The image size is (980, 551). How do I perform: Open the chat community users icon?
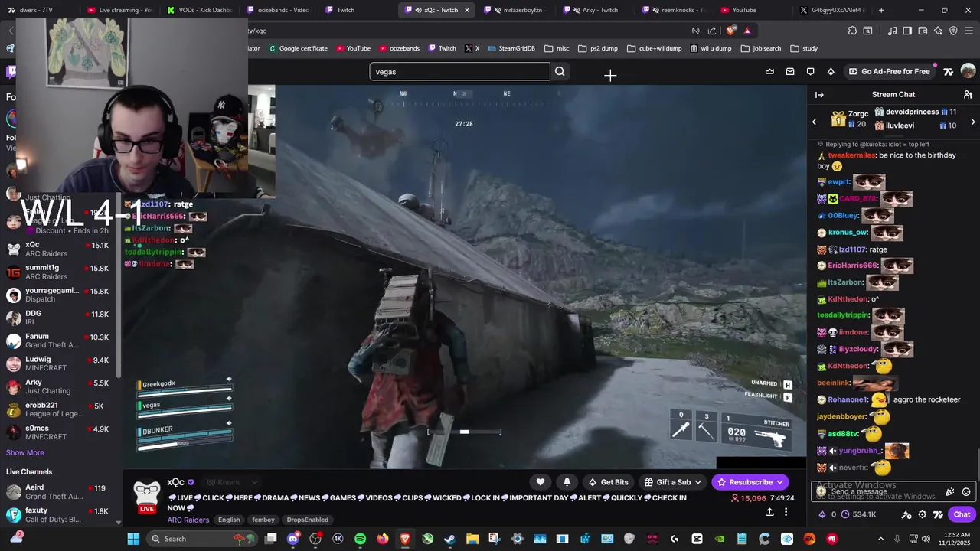[x=968, y=94]
